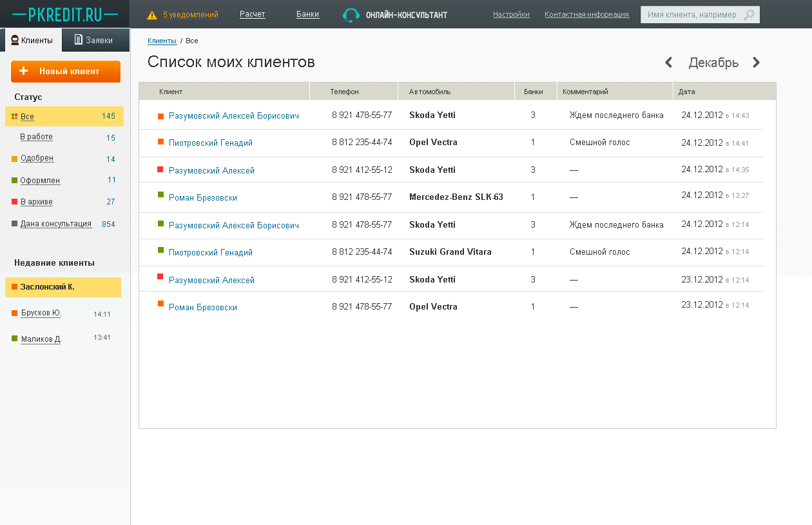
Task: Click the warning triangle notifications icon
Action: click(152, 15)
